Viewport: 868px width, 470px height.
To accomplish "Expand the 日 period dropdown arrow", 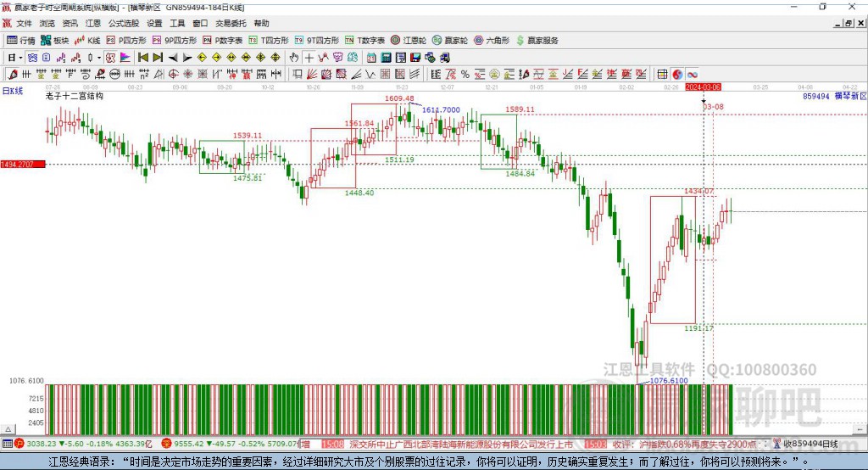I will pyautogui.click(x=20, y=58).
